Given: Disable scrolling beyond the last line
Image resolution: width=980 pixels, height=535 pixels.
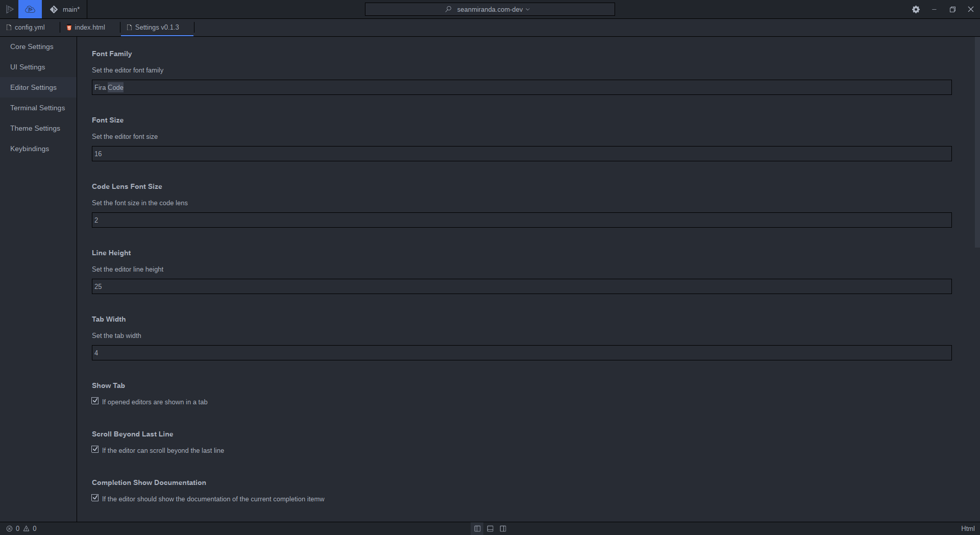Looking at the screenshot, I should click(95, 449).
